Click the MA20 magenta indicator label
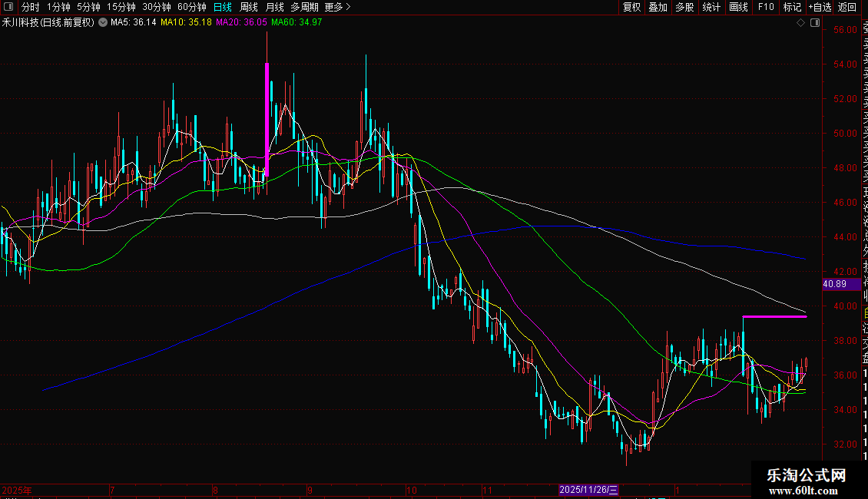868x499 pixels. tap(241, 22)
